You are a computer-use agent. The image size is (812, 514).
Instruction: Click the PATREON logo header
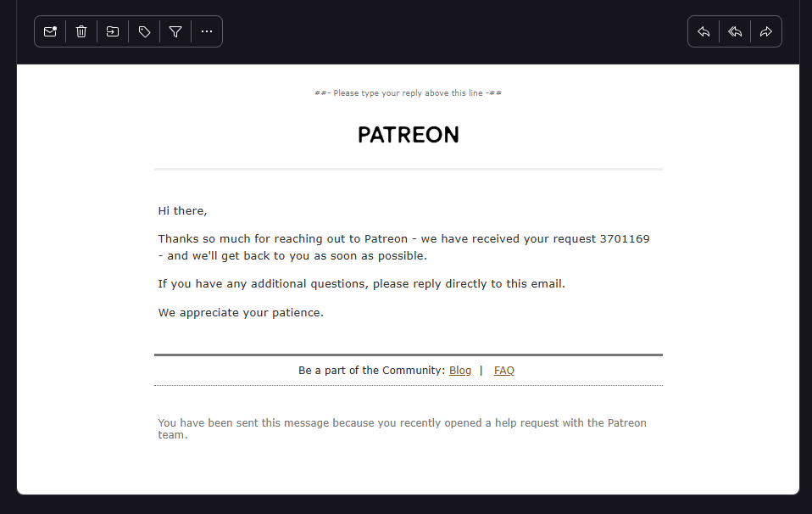[409, 135]
